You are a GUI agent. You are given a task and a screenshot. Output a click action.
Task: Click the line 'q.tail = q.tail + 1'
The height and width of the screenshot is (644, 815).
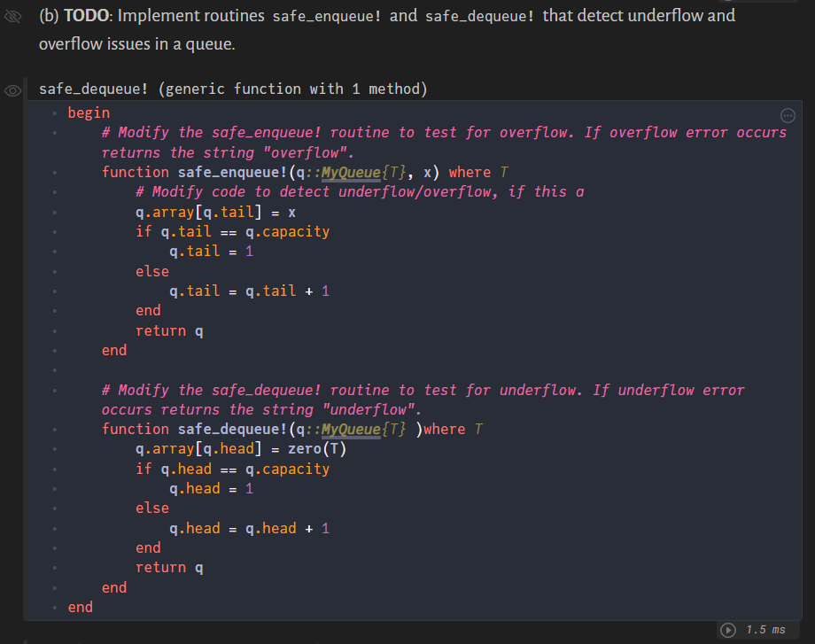(250, 291)
